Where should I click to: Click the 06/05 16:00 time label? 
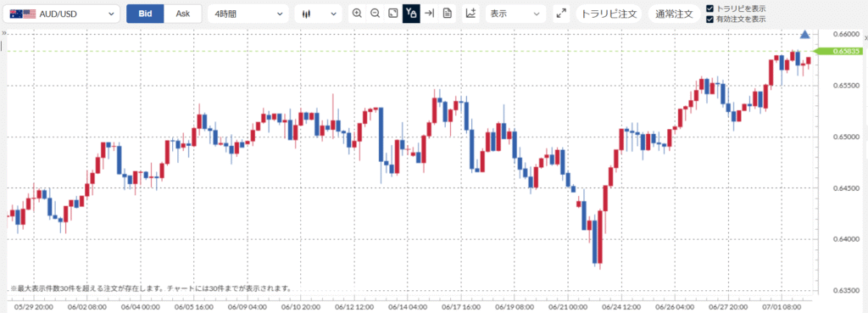(195, 306)
